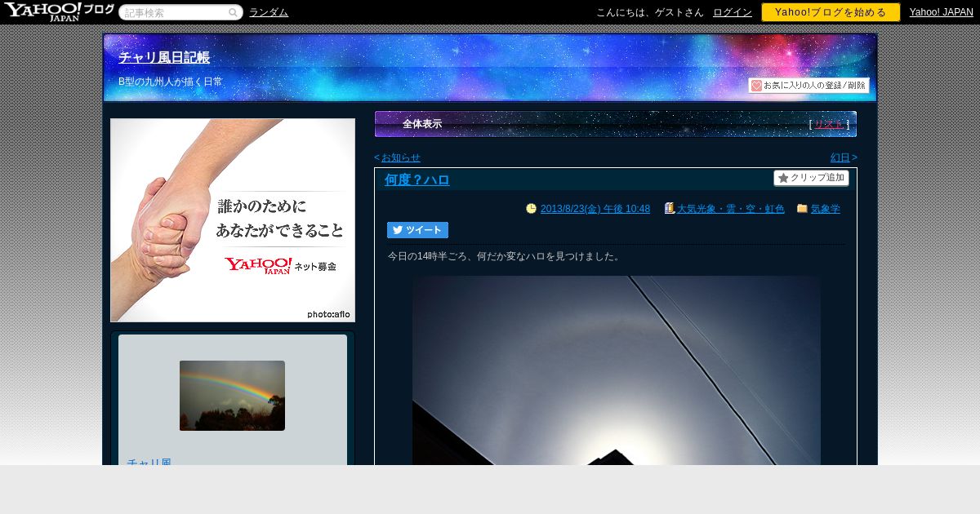This screenshot has width=980, height=514.
Task: Click the book icon beside 大気光象
Action: tap(670, 209)
